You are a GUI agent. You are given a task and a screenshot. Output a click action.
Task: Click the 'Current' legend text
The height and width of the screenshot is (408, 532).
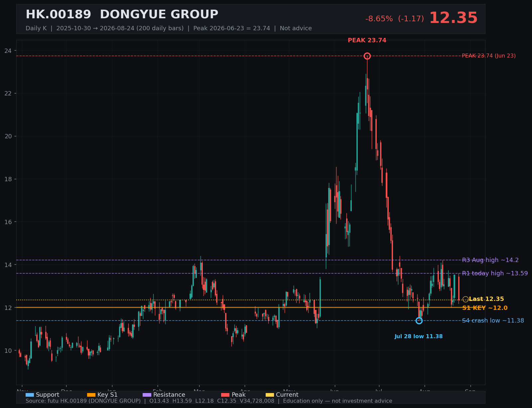pyautogui.click(x=287, y=395)
